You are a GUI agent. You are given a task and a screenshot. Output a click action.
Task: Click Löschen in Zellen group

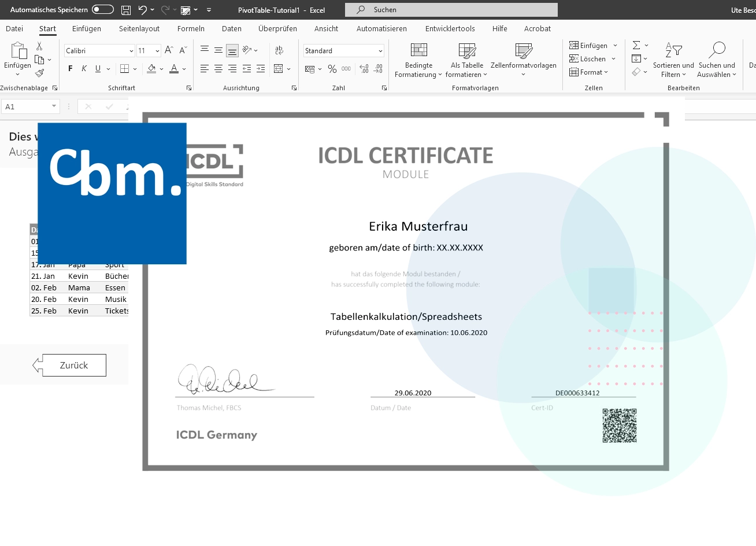click(592, 58)
